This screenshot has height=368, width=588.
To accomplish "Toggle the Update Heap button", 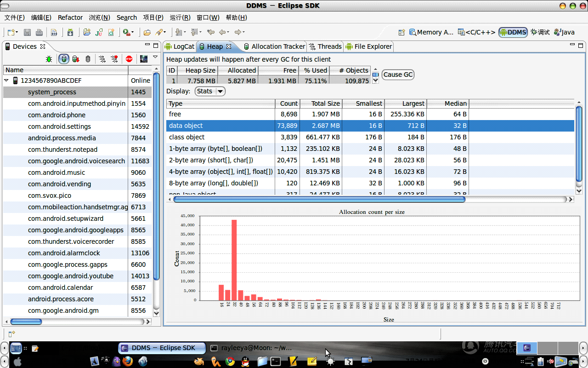I will [x=64, y=59].
